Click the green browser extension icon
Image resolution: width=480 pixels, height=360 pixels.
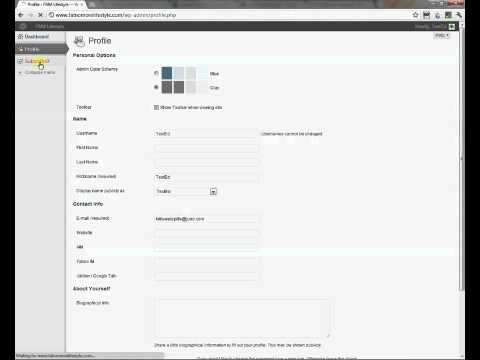pyautogui.click(x=448, y=15)
